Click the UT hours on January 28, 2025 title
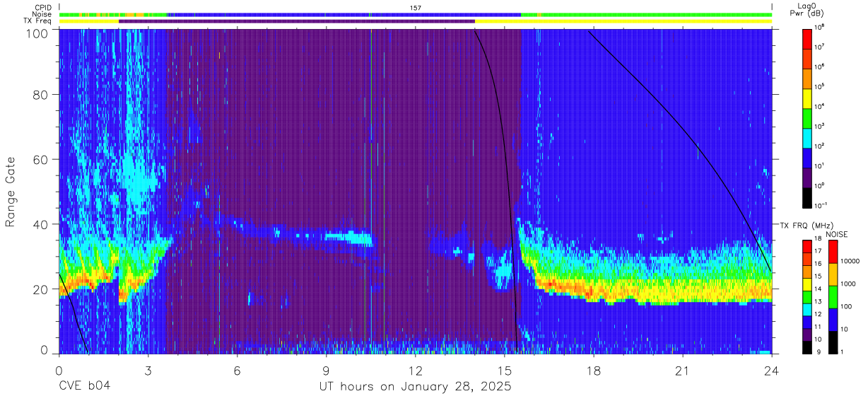868x401 pixels. coord(416,387)
